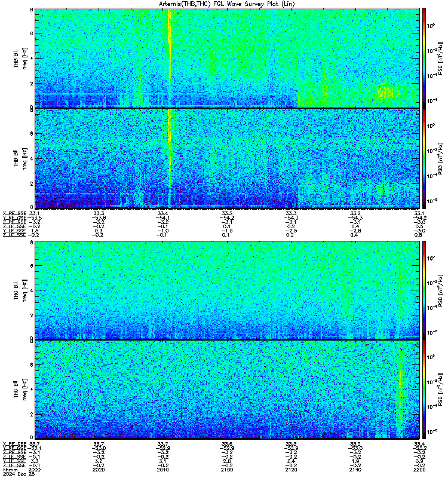Click the time tick label 2140

click(x=355, y=470)
